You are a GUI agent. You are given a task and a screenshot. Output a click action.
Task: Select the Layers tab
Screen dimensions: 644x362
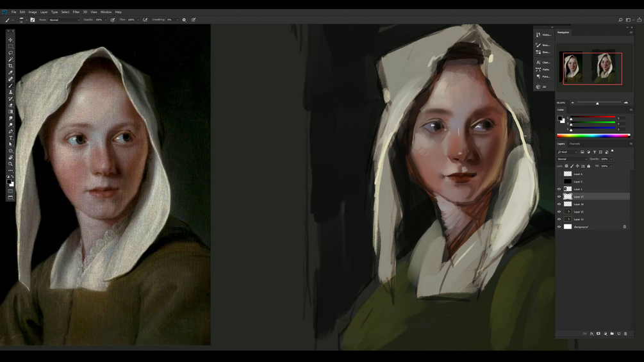pyautogui.click(x=561, y=144)
